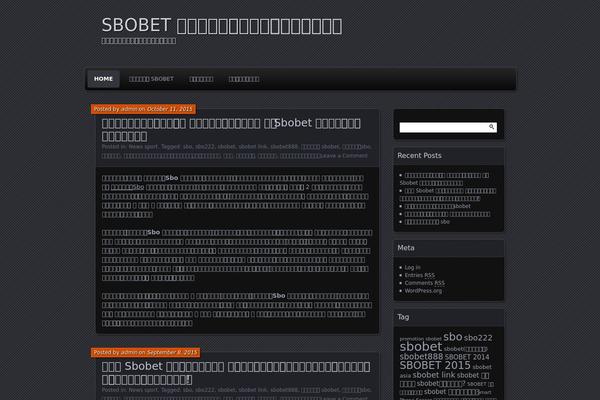
Task: Click the 'News sport' category in first post
Action: (143, 147)
